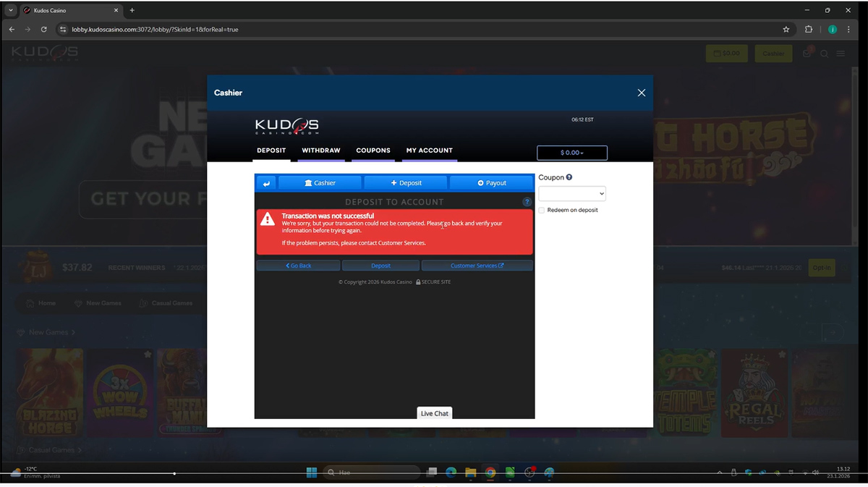The height and width of the screenshot is (487, 868).
Task: Click the olive Cashier button on the lobby header
Action: click(773, 53)
